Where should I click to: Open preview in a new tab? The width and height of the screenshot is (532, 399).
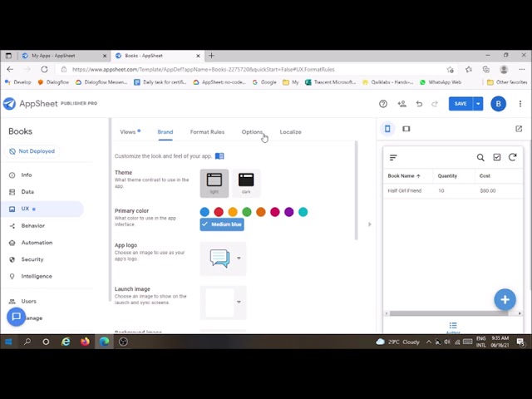[x=519, y=129]
